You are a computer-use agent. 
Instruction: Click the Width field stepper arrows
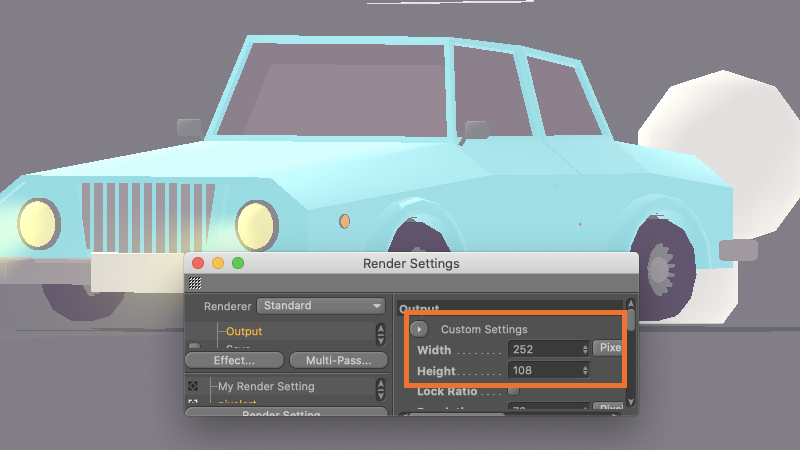click(x=585, y=349)
